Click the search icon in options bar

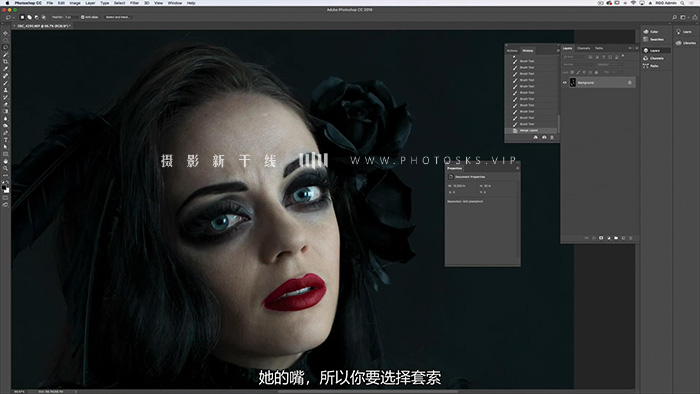675,17
